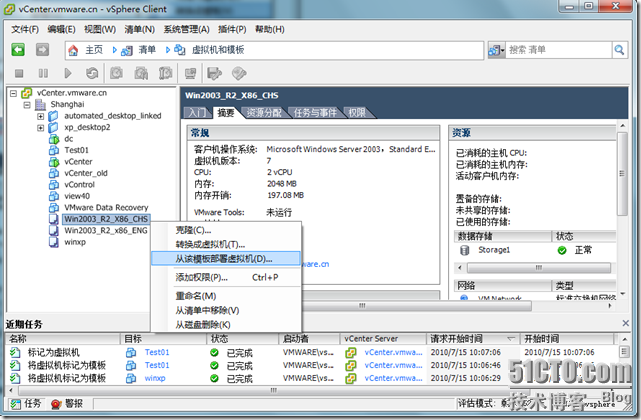Choose 重命名(M) from context menu

(x=226, y=296)
